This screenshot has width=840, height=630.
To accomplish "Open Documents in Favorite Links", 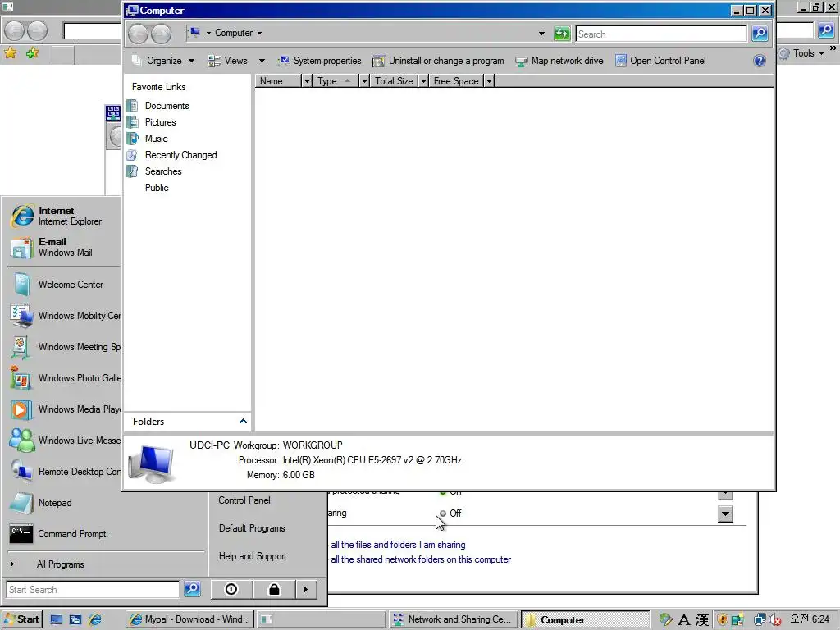I will (167, 106).
